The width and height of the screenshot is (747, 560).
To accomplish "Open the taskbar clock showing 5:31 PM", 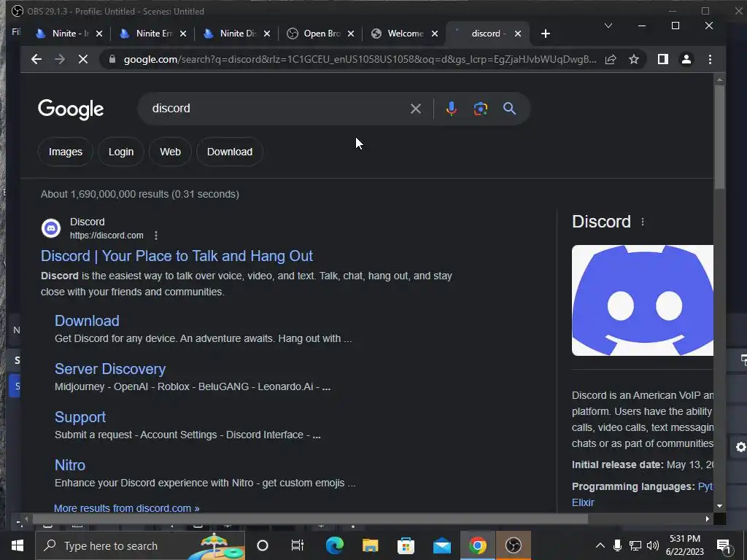I will (x=684, y=545).
